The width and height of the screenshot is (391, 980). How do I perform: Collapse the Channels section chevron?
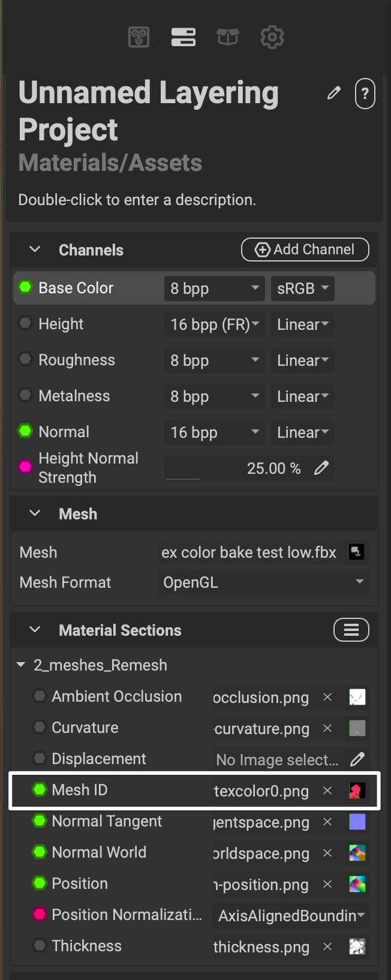pos(35,249)
